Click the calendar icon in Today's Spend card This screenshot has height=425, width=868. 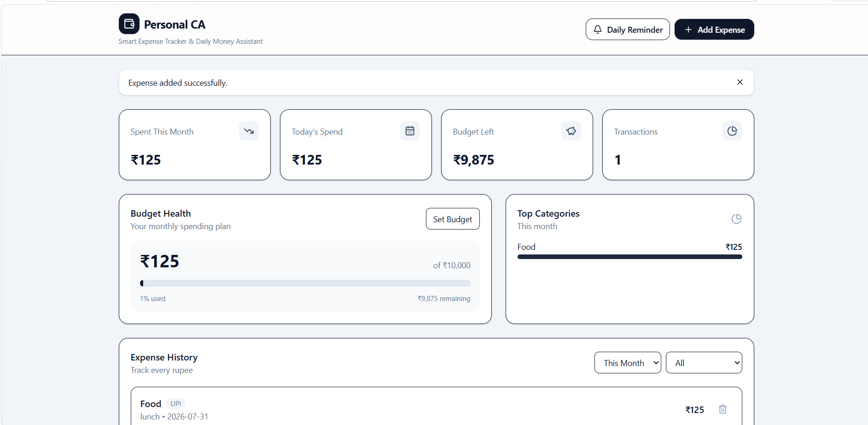410,131
